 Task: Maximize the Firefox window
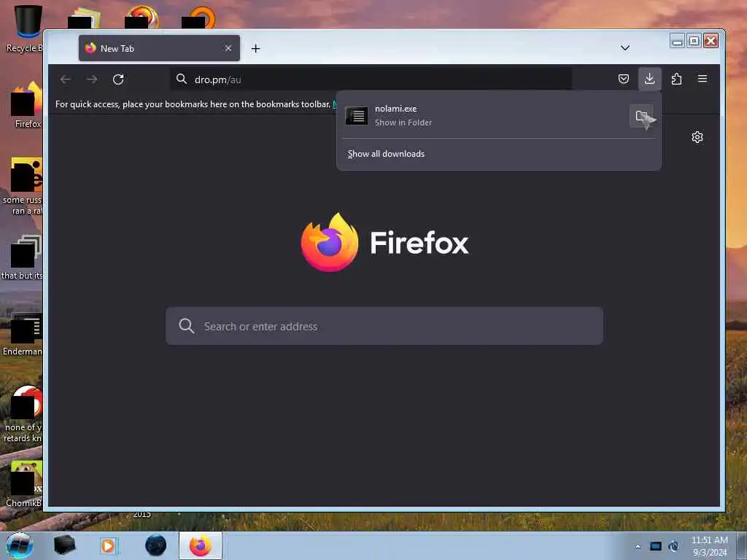[x=694, y=42]
